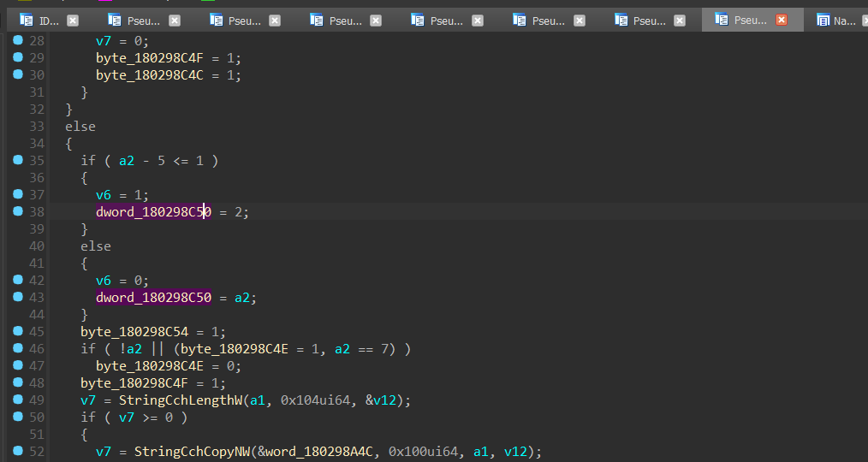Click line number 44 in gutter
Screen dimensions: 868x462
point(37,314)
